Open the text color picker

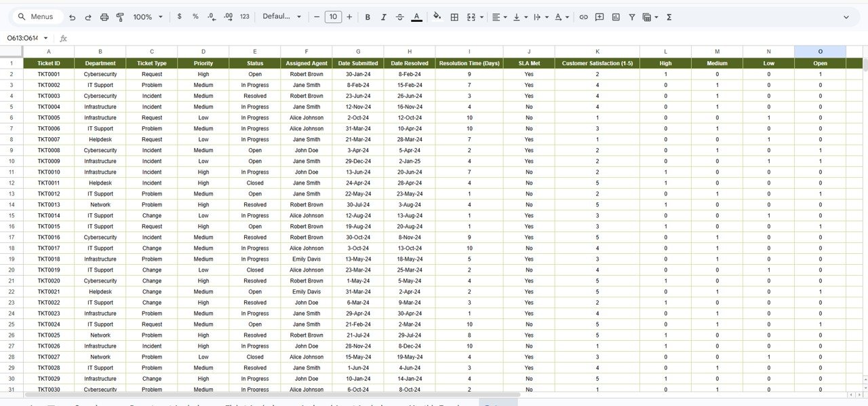tap(416, 16)
